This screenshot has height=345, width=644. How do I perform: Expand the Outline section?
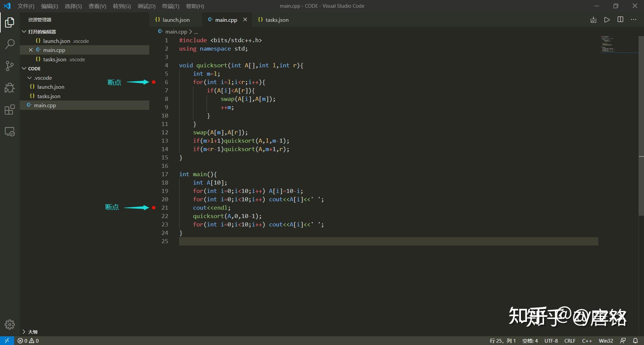[x=24, y=332]
